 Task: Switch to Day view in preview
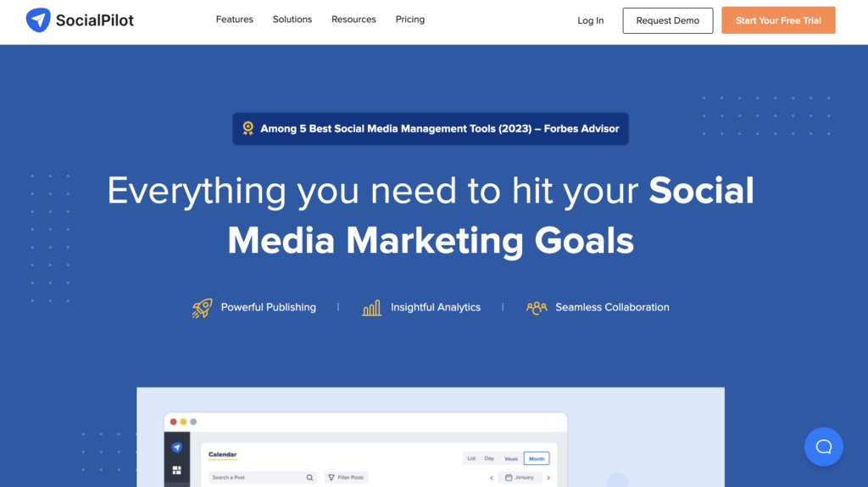coord(489,459)
